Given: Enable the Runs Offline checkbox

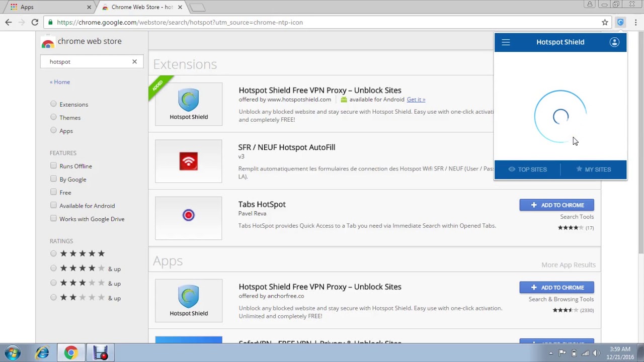Looking at the screenshot, I should tap(53, 165).
